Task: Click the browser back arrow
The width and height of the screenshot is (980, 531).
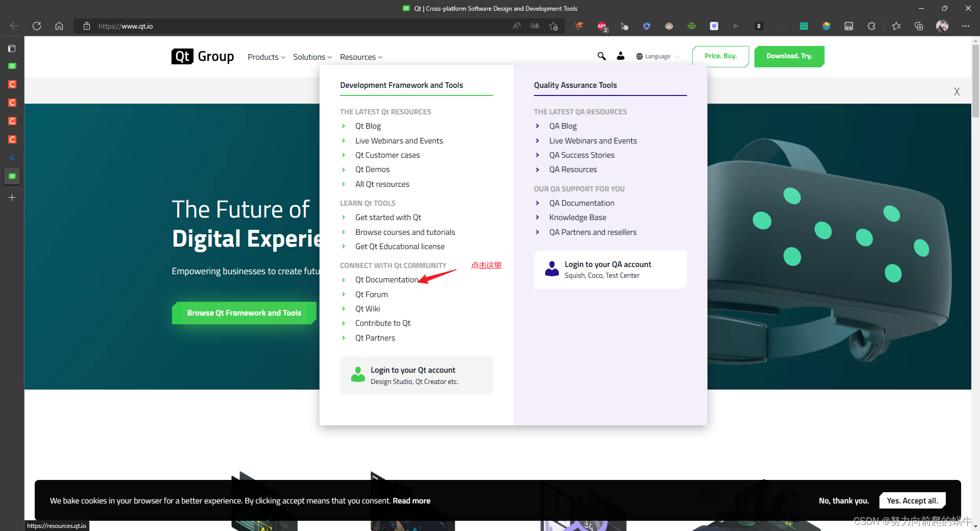Action: (x=14, y=26)
